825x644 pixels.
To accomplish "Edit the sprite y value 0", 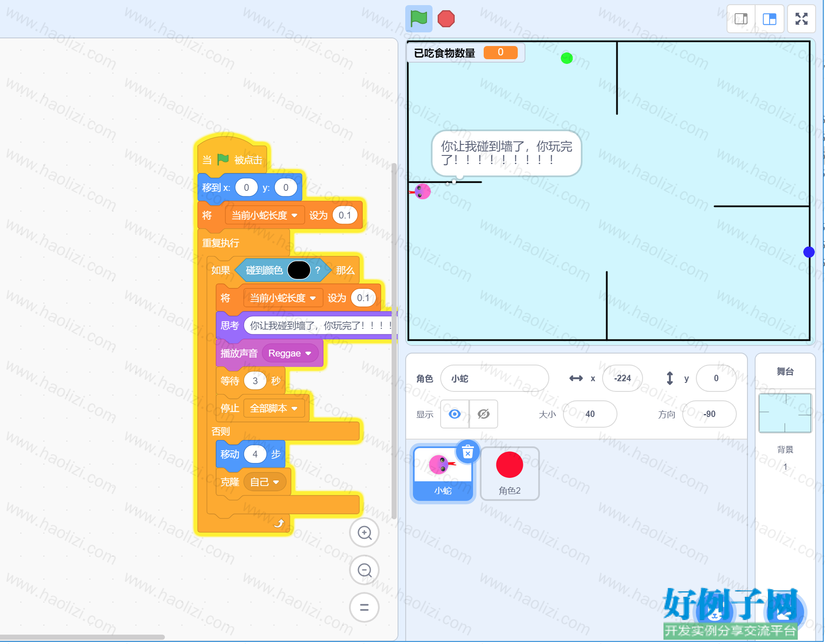I will point(716,378).
